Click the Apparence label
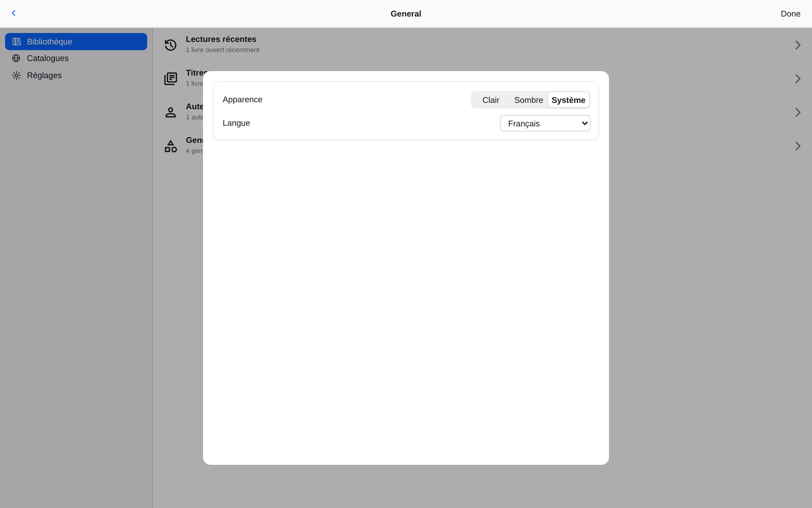The image size is (812, 508). pos(242,99)
